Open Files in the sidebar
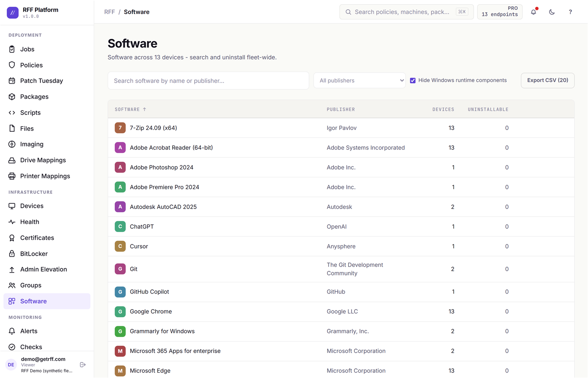The height and width of the screenshot is (378, 588). point(47,129)
